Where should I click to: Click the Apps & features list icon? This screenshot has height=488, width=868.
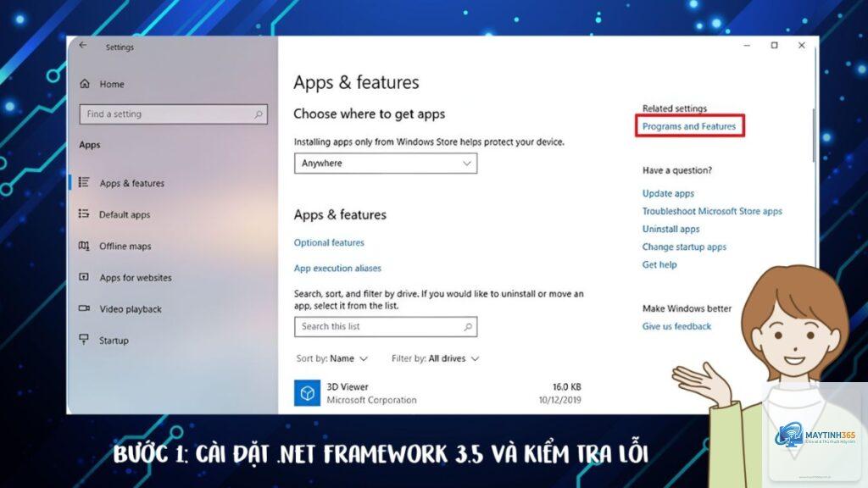(84, 182)
